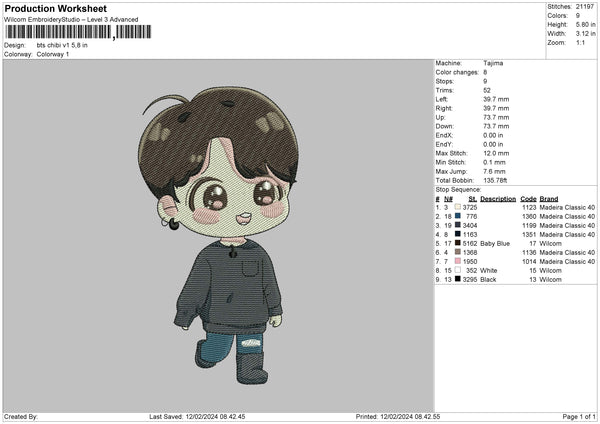Click the Total Bobbin value 135.78ft
Screen dimensions: 600x424
(495, 181)
